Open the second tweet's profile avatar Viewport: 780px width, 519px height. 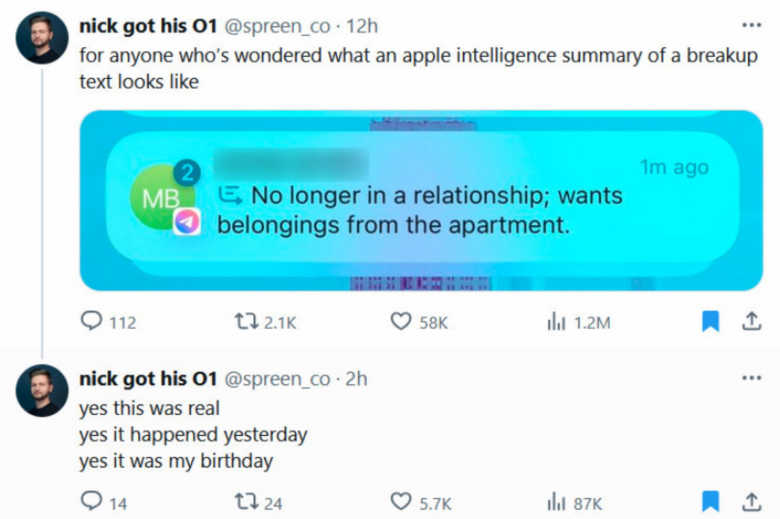42,391
